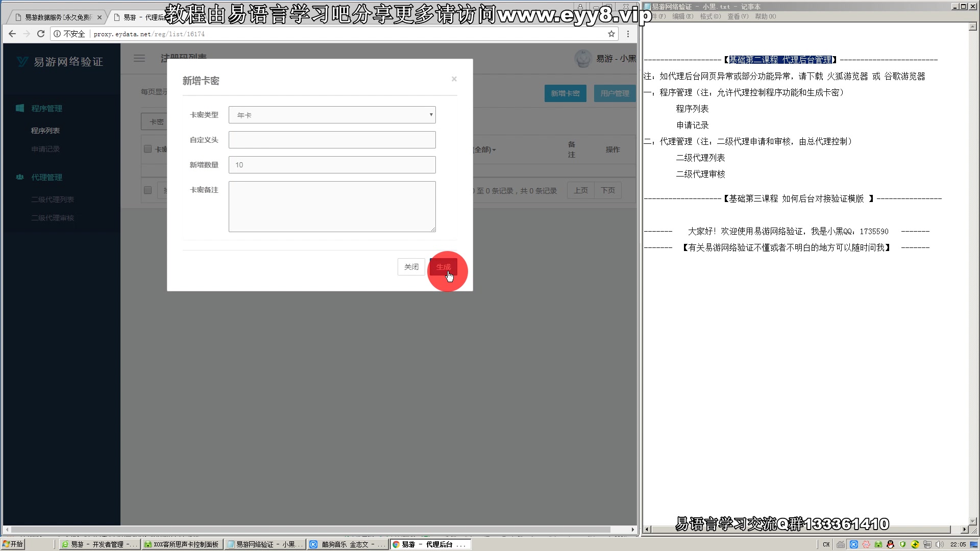Switch to 易游数据服务 browser tab

pyautogui.click(x=57, y=17)
